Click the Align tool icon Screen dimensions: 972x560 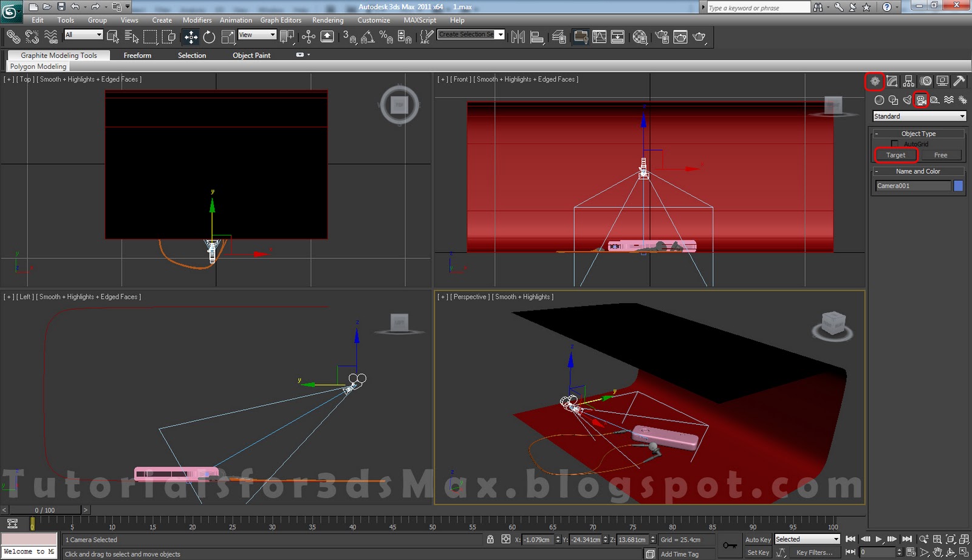click(x=536, y=37)
